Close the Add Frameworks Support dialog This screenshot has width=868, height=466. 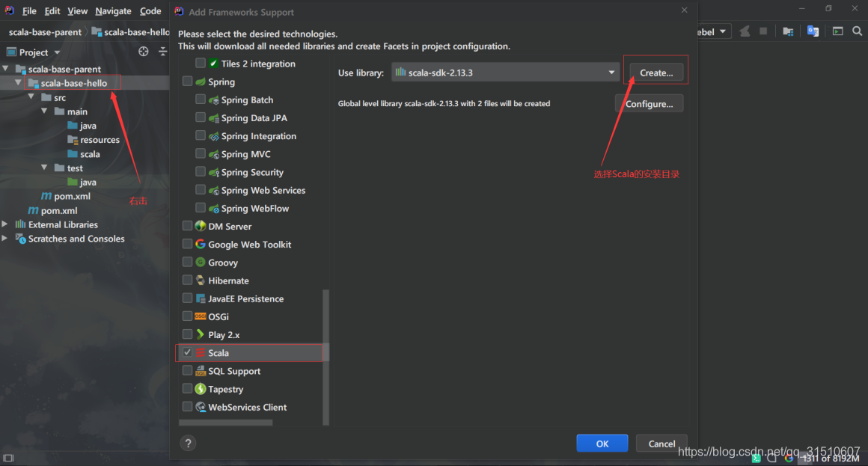[x=684, y=10]
